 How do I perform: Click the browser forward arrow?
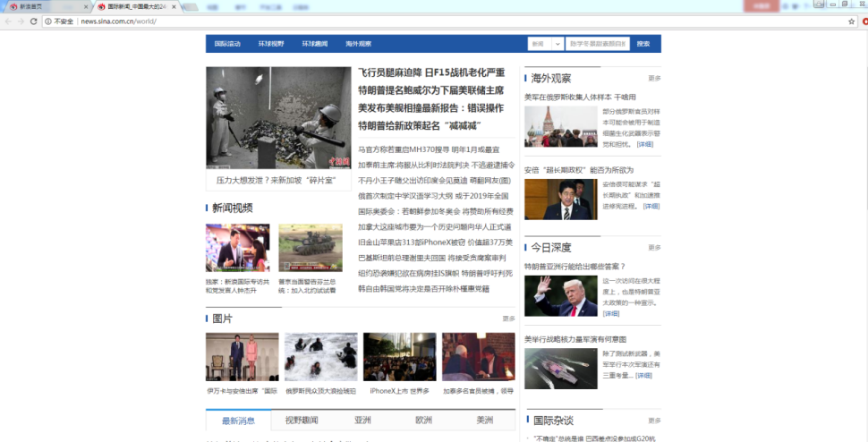point(21,21)
